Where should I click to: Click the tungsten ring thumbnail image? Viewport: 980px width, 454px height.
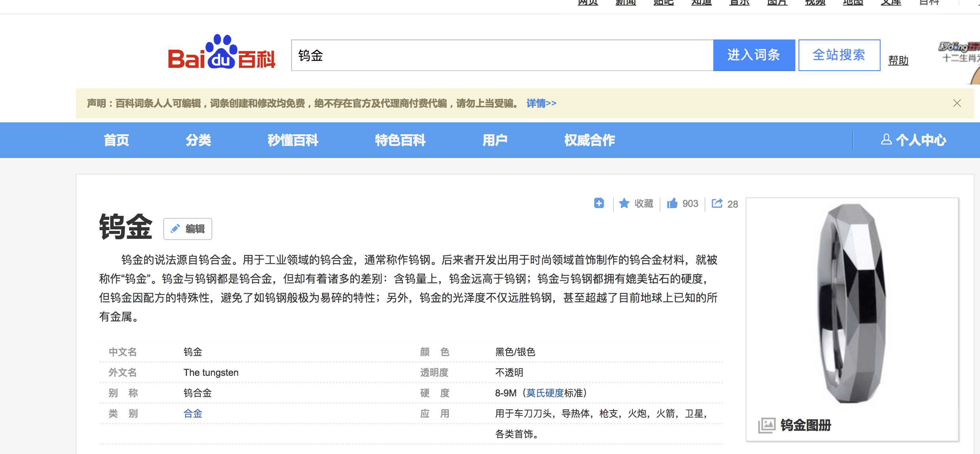point(852,304)
